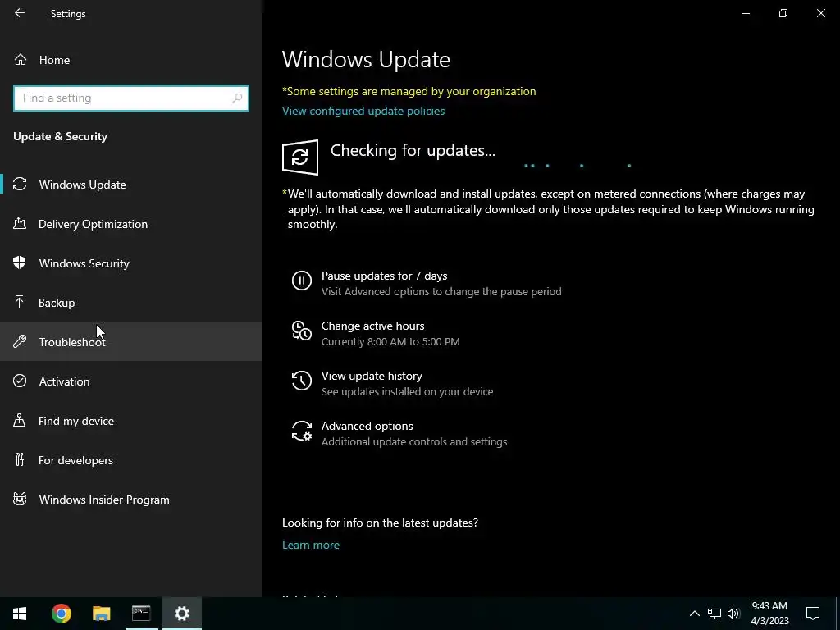
Task: Click the clock icon for active hours
Action: [x=302, y=331]
